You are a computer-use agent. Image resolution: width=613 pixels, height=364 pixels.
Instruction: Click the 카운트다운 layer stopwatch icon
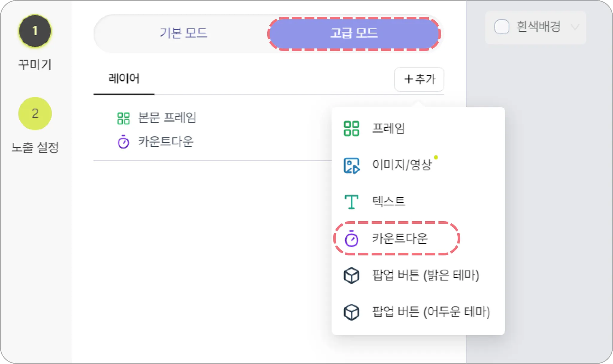click(x=123, y=142)
